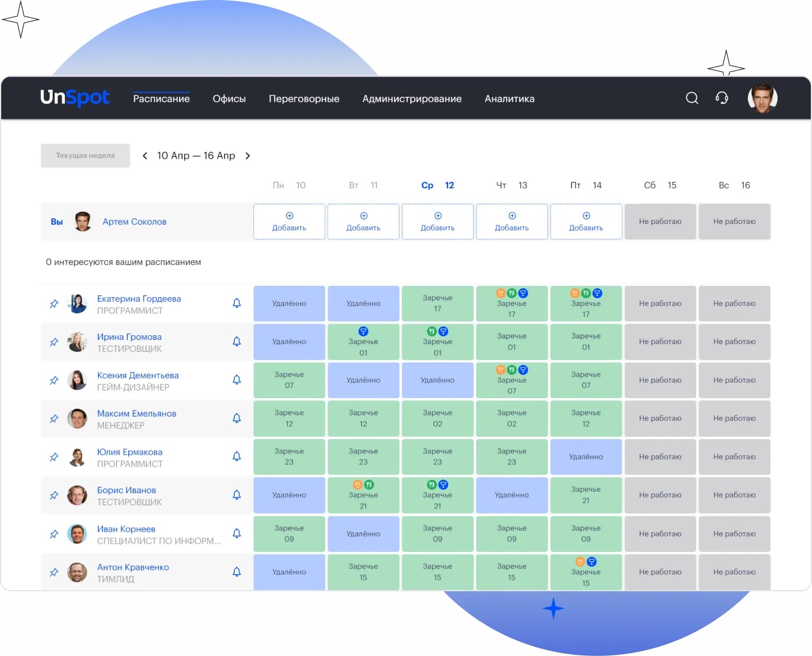Click orange icon in Екатерина Гордеева Thursday cell
The image size is (812, 656).
tap(501, 293)
